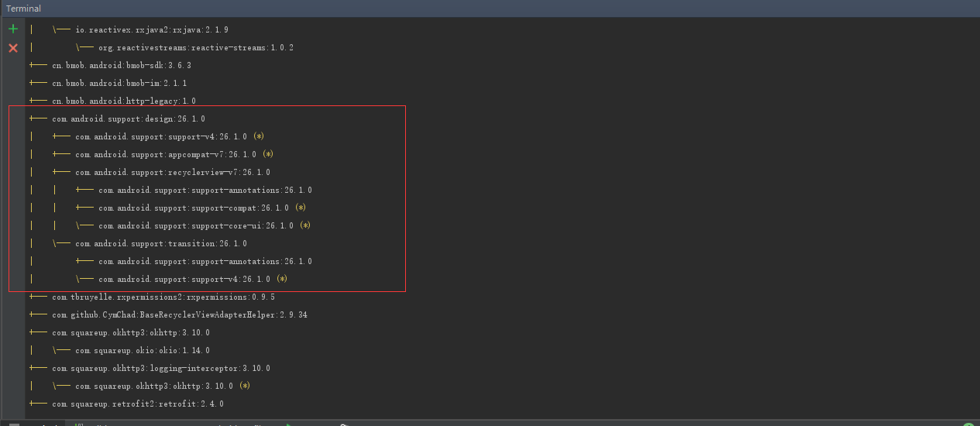Select the appcompat-v7:26.1.0 dependency line

pyautogui.click(x=175, y=154)
